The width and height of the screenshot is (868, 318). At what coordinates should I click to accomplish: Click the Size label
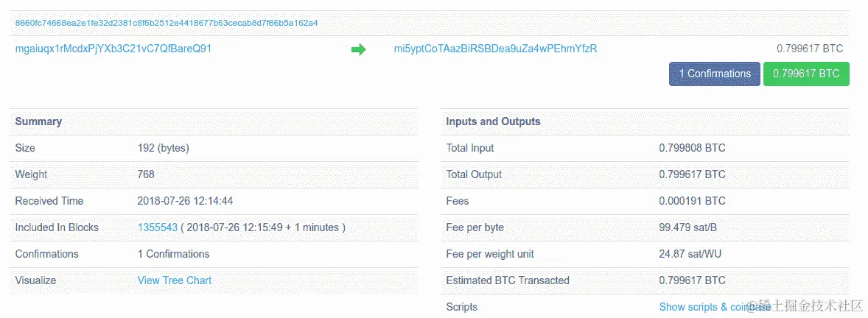[x=25, y=148]
